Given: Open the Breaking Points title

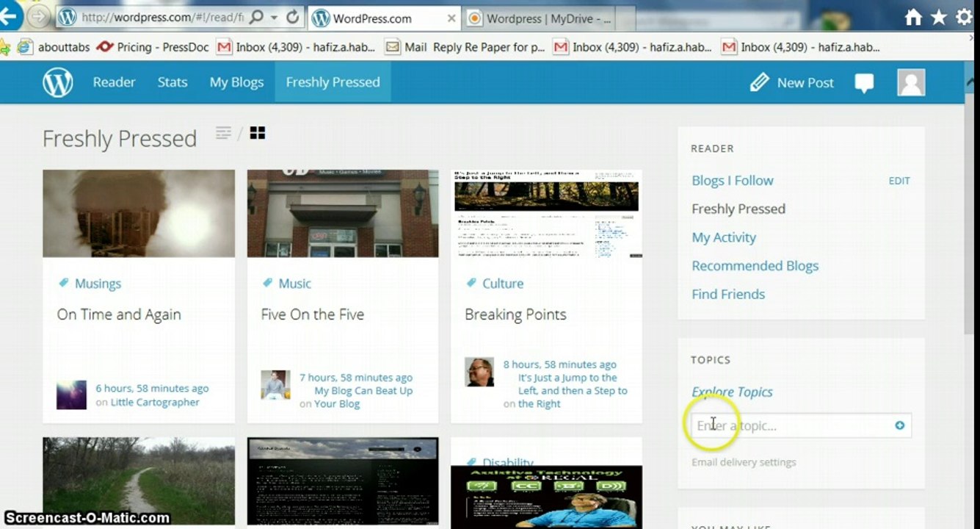Looking at the screenshot, I should coord(515,314).
